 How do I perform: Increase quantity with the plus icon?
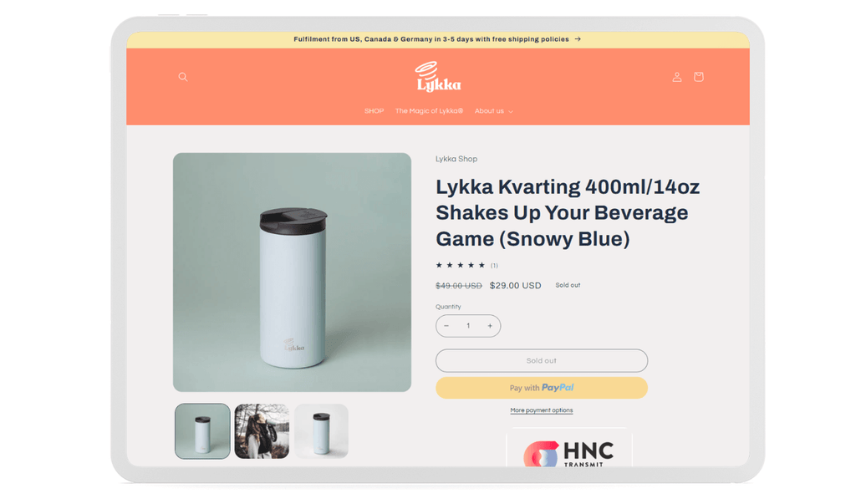pos(490,326)
